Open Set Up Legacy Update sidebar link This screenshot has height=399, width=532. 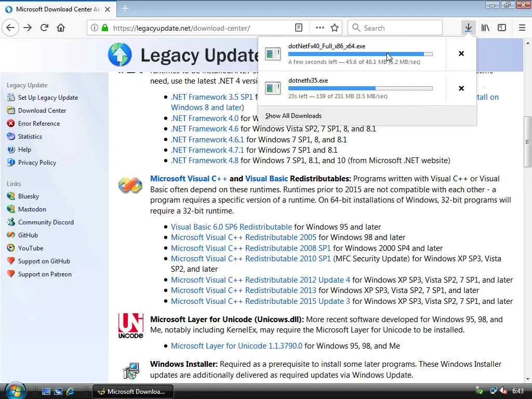pos(48,98)
